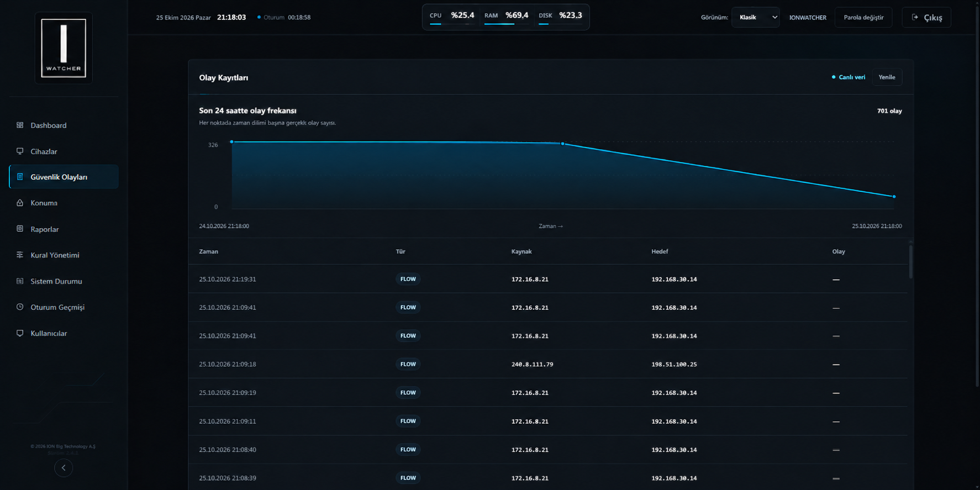This screenshot has width=980, height=490.
Task: Click the Konuma icon in the sidebar
Action: pyautogui.click(x=20, y=203)
